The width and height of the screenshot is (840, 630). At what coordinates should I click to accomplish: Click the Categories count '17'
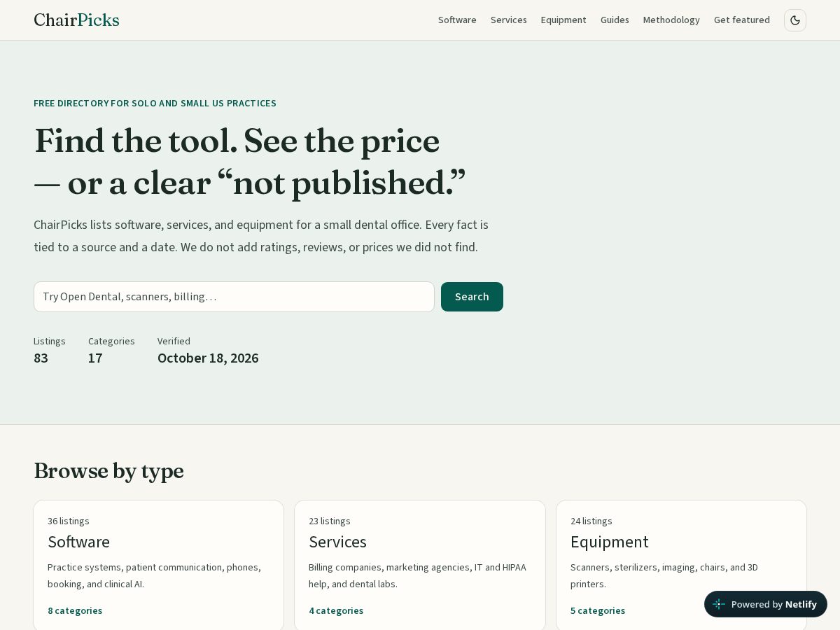[95, 358]
